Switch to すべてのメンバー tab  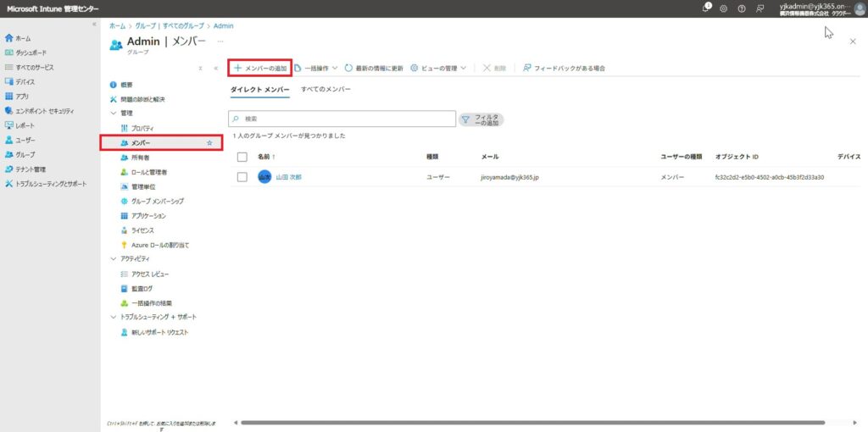coord(325,89)
